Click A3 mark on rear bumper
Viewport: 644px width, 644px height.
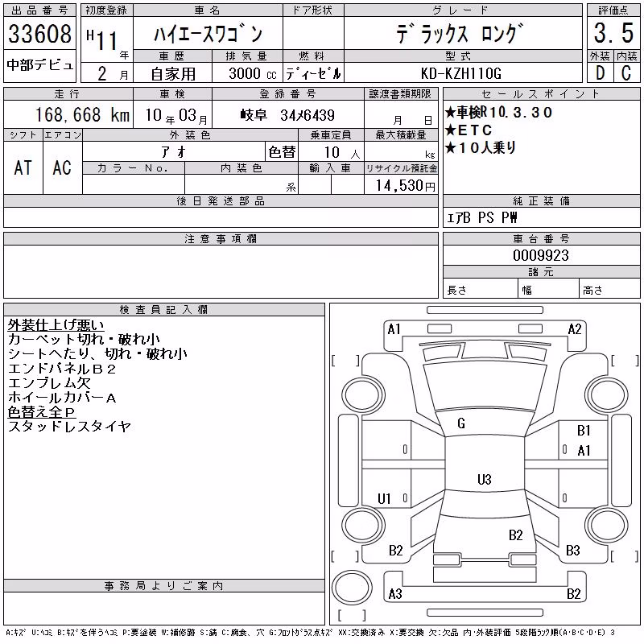point(395,594)
